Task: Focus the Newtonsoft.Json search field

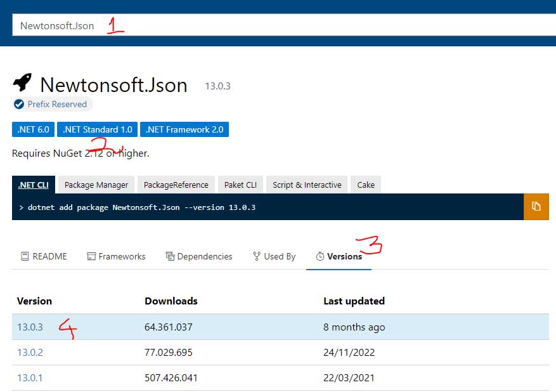Action: (x=283, y=25)
